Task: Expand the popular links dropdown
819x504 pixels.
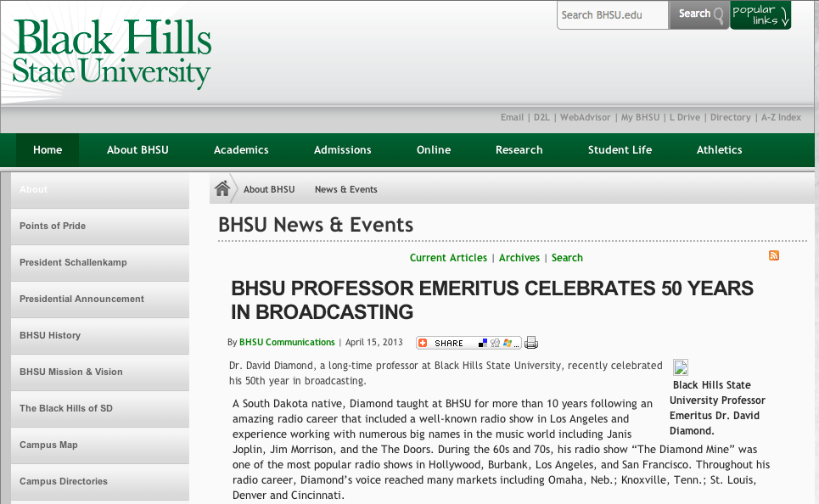Action: [x=760, y=14]
